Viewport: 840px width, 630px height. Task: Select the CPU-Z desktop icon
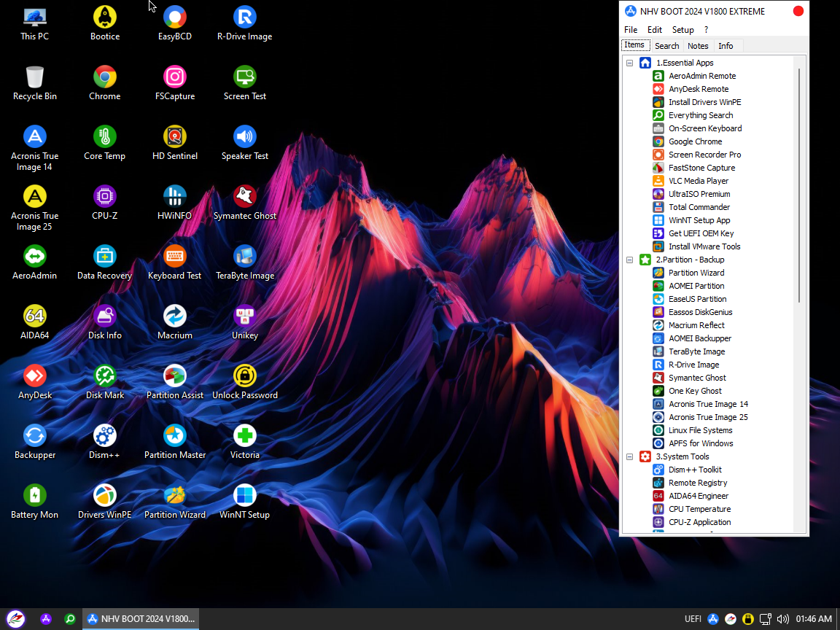pyautogui.click(x=104, y=203)
